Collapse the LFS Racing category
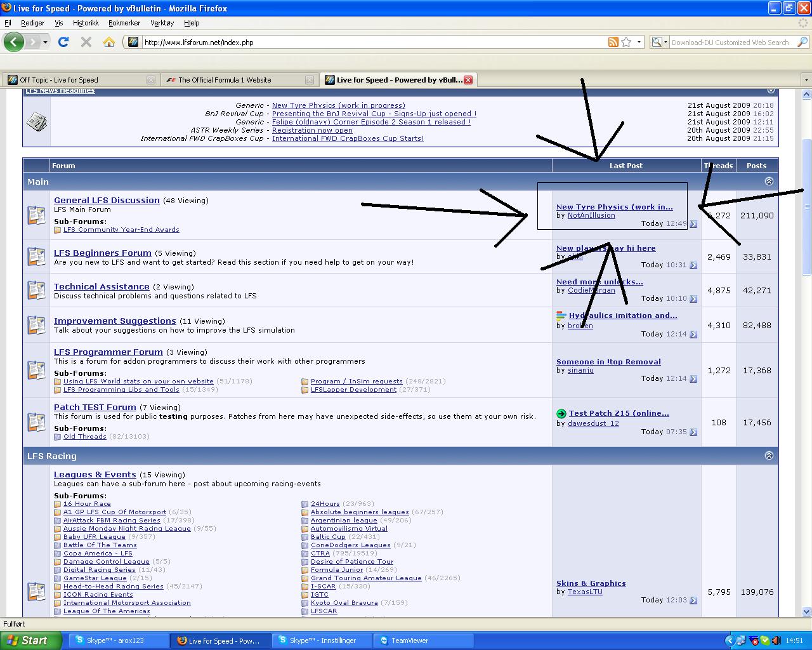 [x=769, y=456]
